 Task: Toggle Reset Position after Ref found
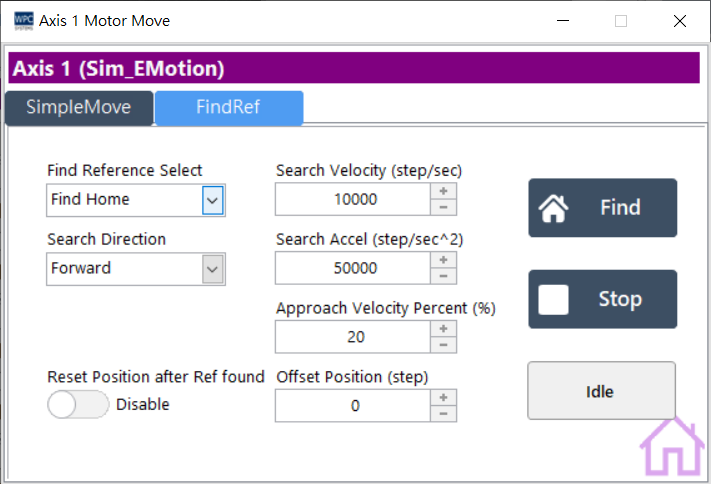click(x=78, y=405)
